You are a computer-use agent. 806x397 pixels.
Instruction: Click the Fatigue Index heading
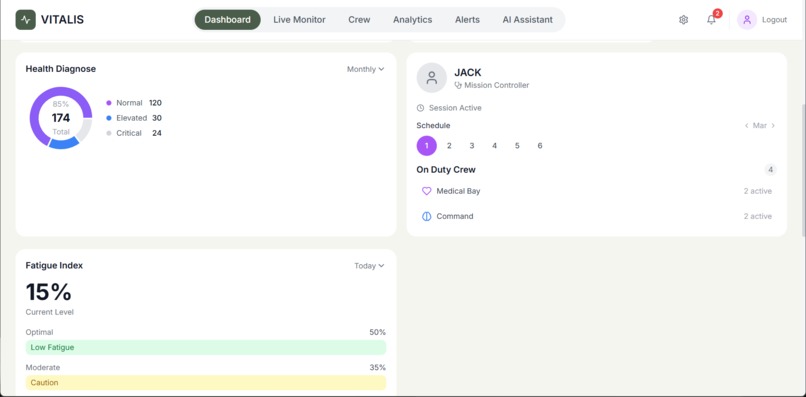(x=54, y=266)
